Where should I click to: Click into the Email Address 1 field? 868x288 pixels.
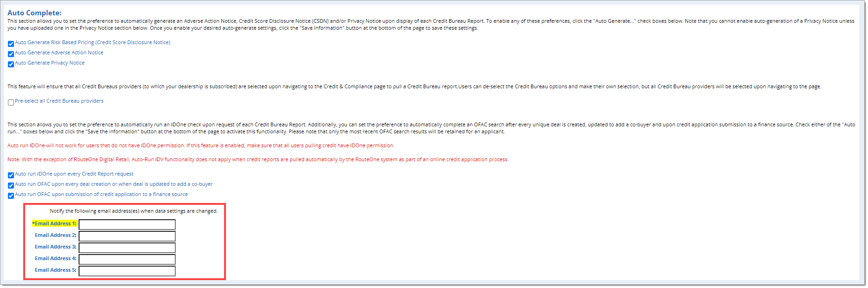coord(127,225)
